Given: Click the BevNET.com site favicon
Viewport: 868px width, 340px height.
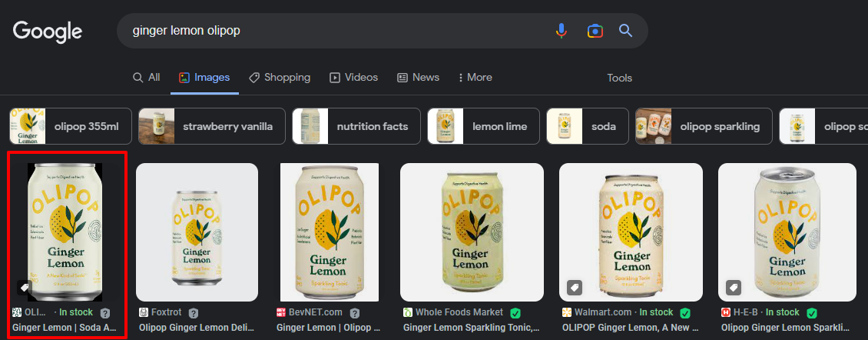Looking at the screenshot, I should (281, 312).
